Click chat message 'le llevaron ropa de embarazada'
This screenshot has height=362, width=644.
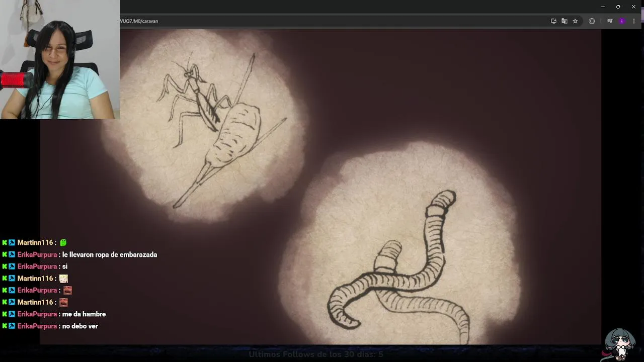[x=110, y=255]
